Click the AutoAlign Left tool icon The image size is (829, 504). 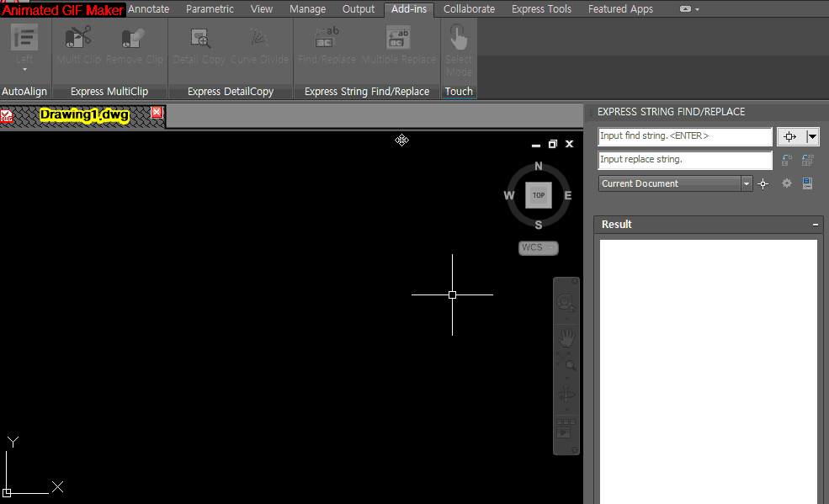pyautogui.click(x=24, y=38)
